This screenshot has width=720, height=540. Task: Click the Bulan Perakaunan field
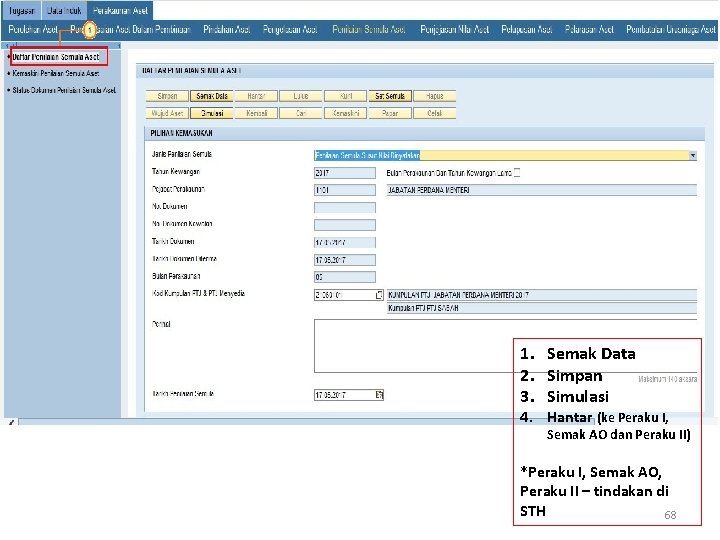(345, 277)
